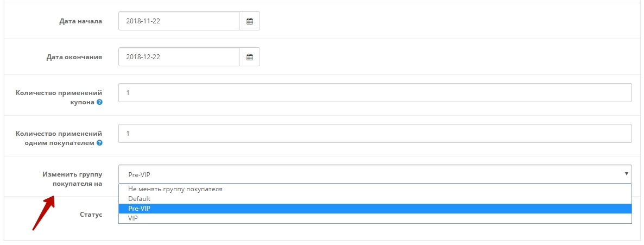Focus the coupon total uses input field

pos(375,93)
